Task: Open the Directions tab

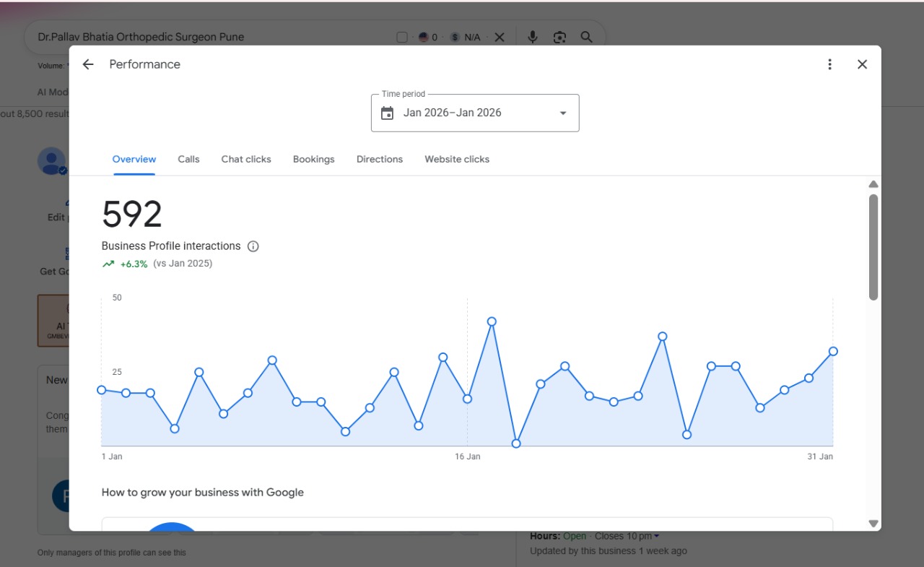Action: (380, 159)
